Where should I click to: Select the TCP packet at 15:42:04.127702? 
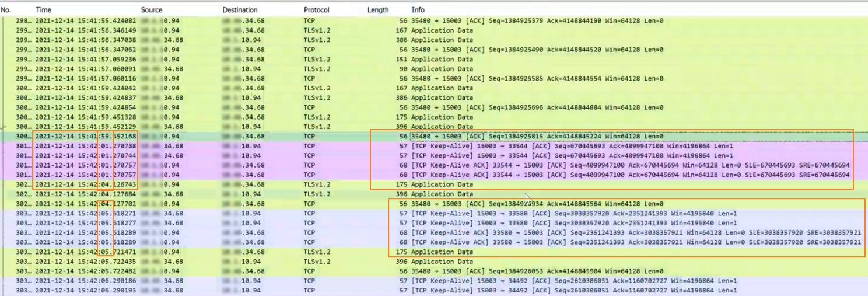434,203
